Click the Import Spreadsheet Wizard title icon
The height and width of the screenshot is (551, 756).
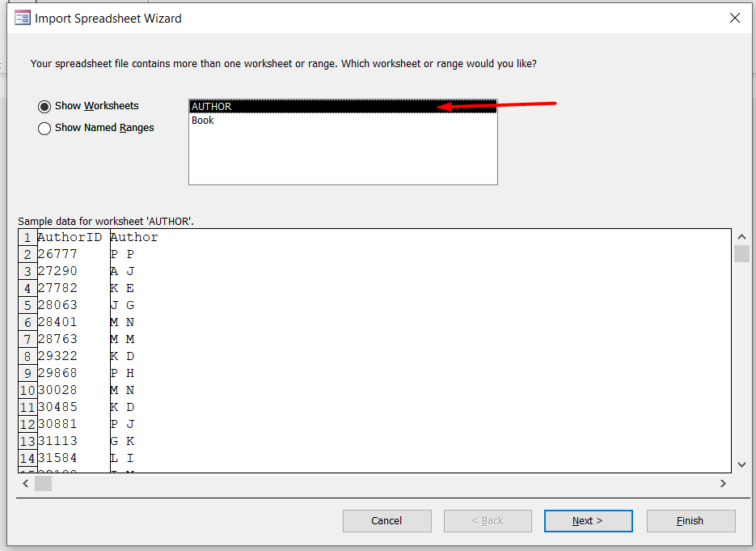23,18
